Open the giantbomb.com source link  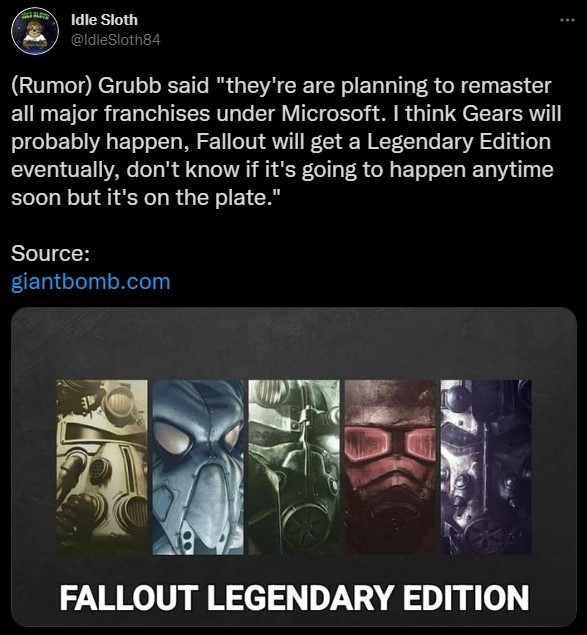91,281
